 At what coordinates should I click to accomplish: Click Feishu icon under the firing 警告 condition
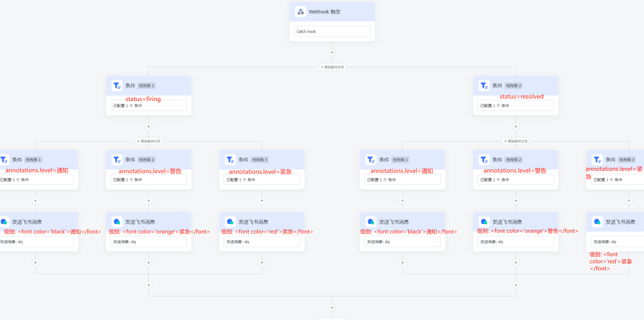[x=117, y=222]
